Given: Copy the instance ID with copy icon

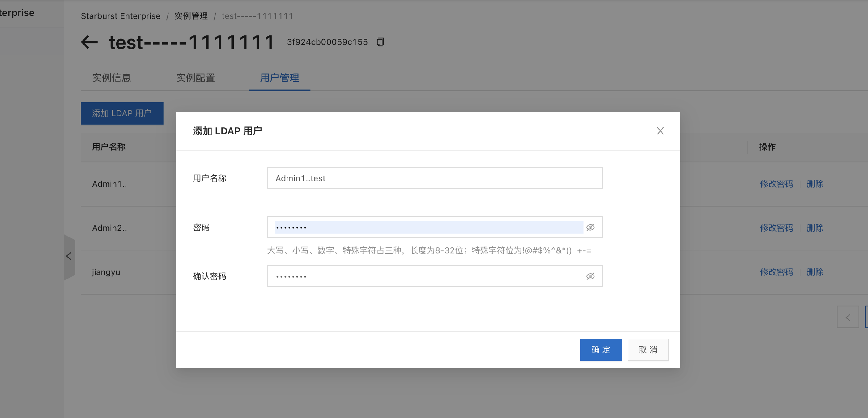Looking at the screenshot, I should click(x=380, y=42).
